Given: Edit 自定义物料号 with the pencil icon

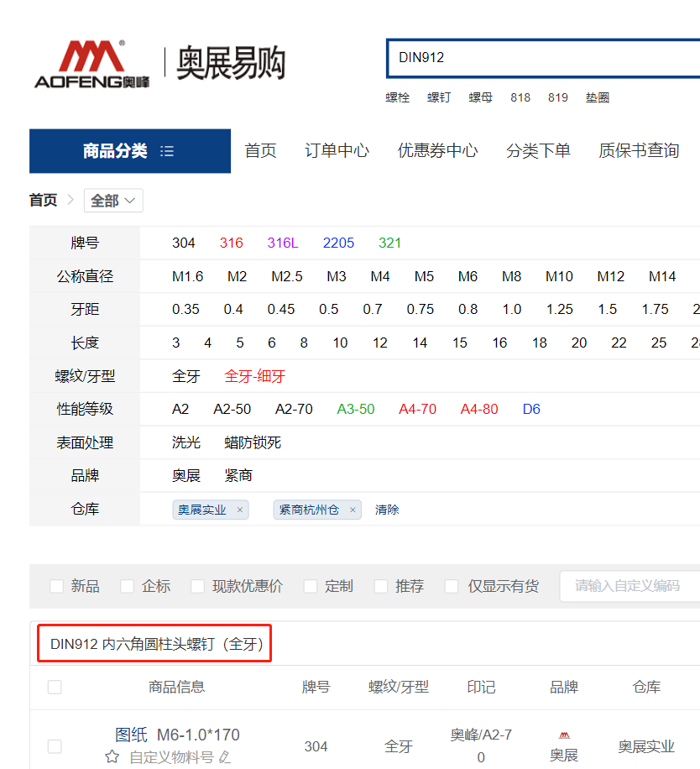Looking at the screenshot, I should pyautogui.click(x=224, y=757).
